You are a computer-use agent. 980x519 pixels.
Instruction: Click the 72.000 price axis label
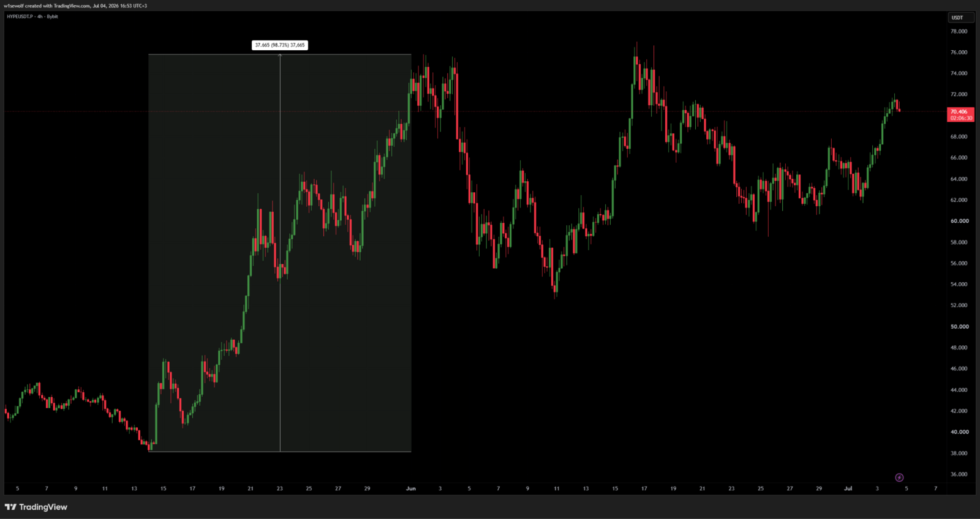point(959,94)
